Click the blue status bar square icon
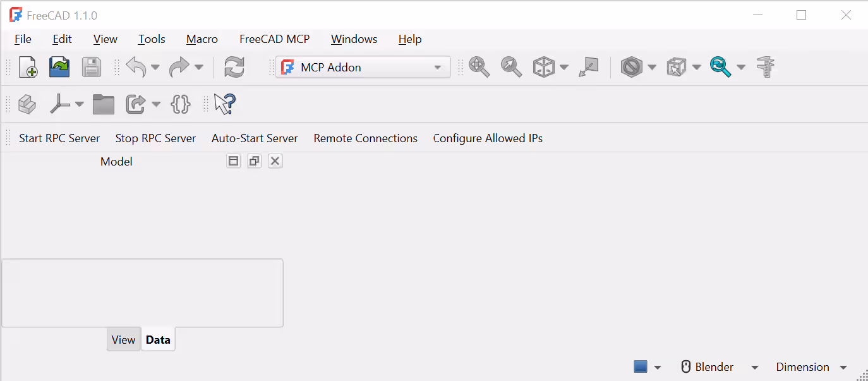 [x=641, y=367]
